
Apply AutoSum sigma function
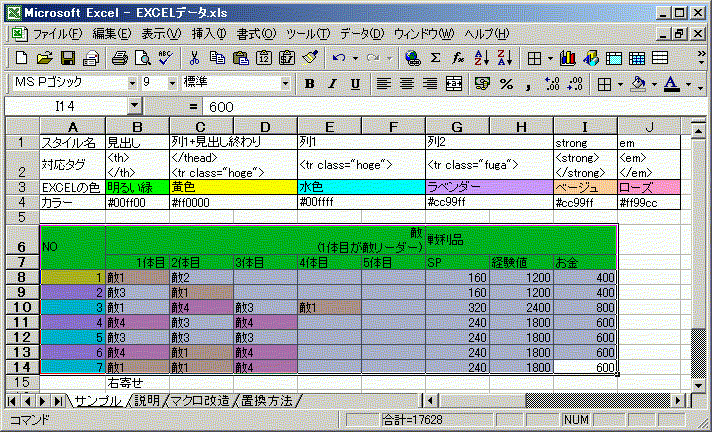click(435, 58)
